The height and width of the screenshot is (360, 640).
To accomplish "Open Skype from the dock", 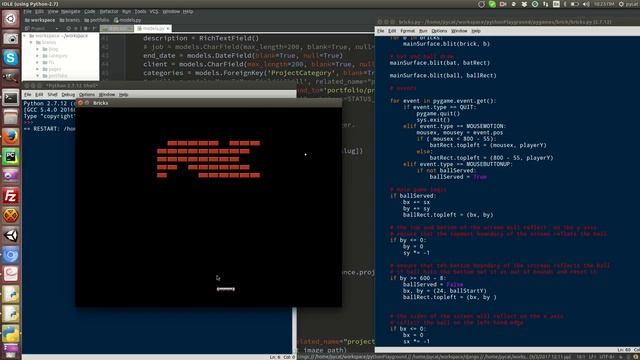I will (11, 58).
